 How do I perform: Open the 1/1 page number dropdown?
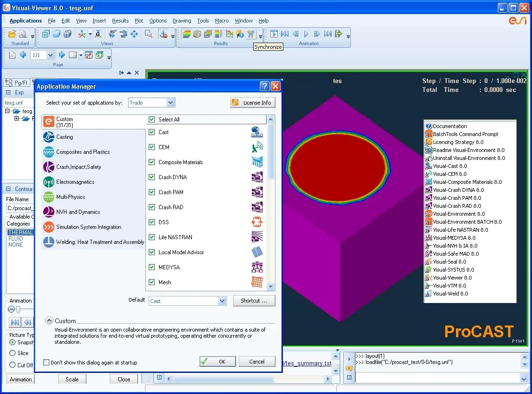click(50, 55)
